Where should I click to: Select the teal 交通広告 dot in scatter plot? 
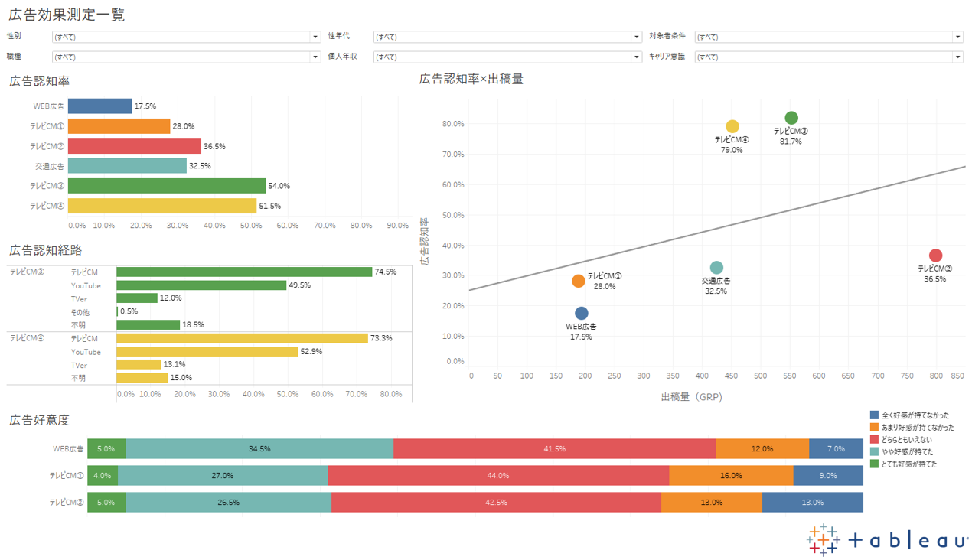click(x=716, y=268)
